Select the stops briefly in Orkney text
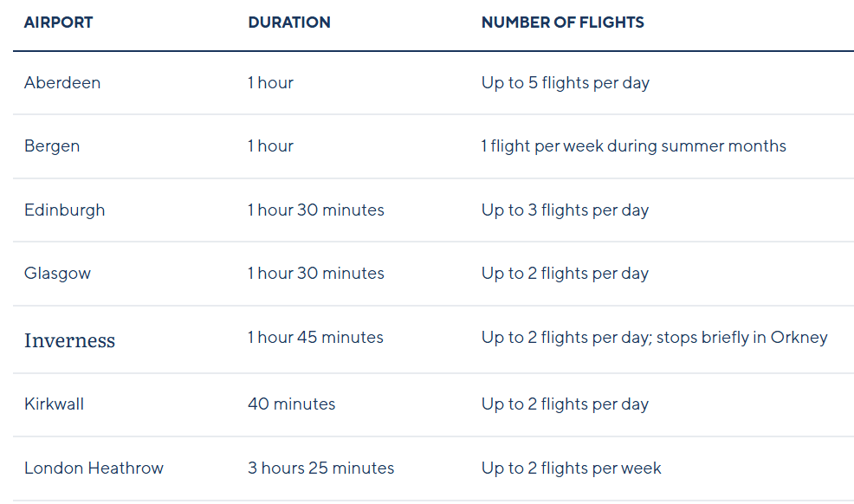Image resolution: width=854 pixels, height=504 pixels. click(741, 338)
